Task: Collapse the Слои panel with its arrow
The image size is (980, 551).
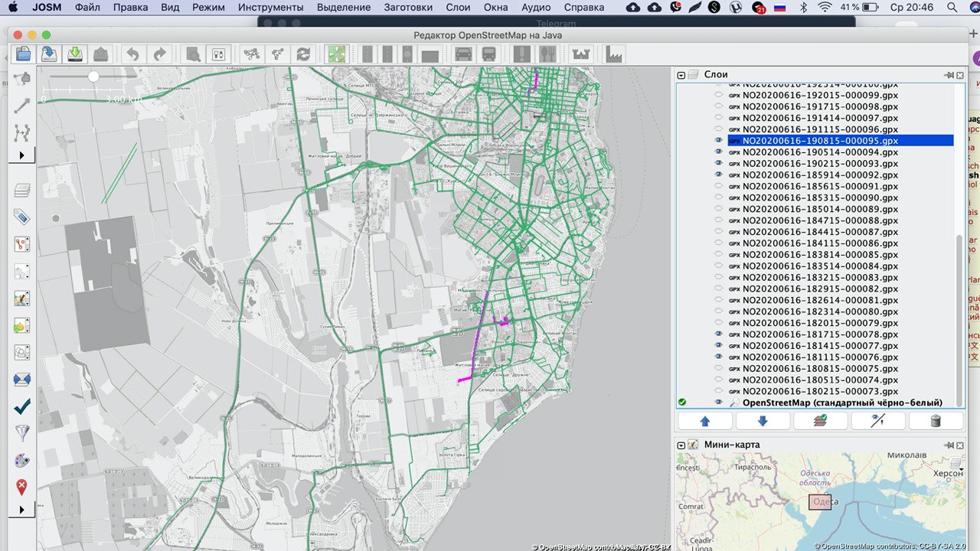Action: 681,75
